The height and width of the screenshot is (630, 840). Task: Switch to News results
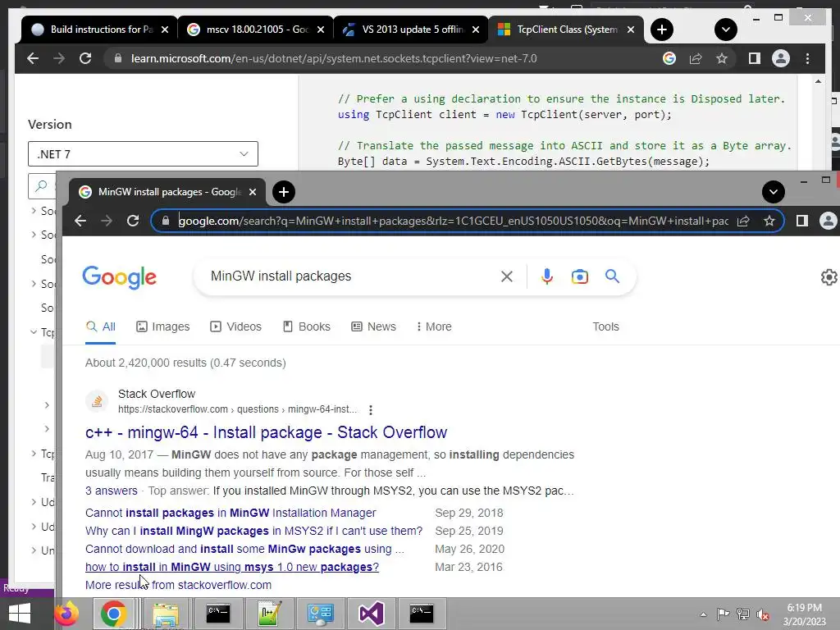coord(373,326)
